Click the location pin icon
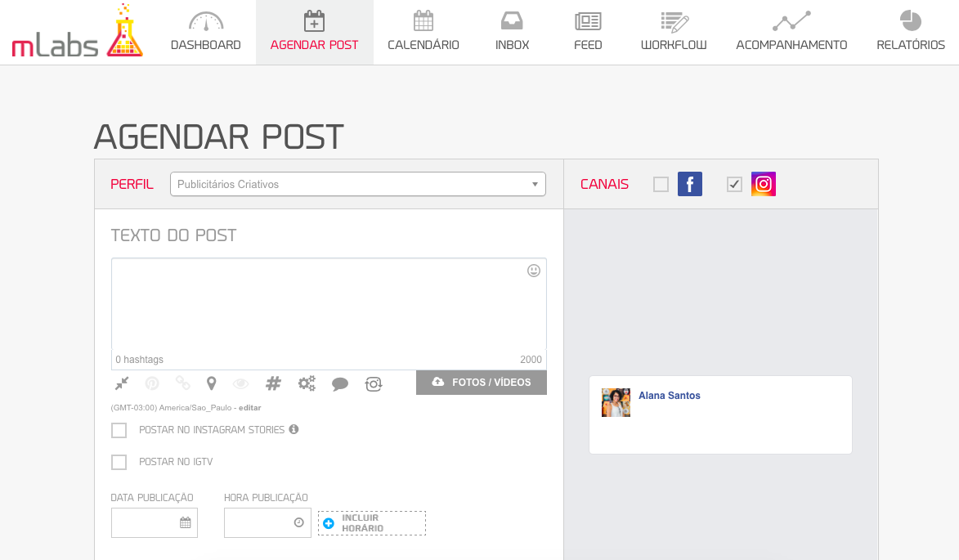This screenshot has height=560, width=959. point(211,383)
